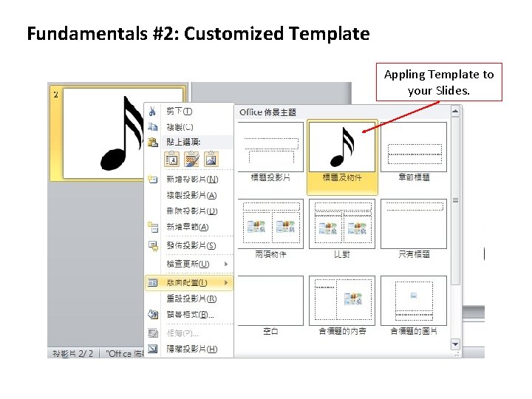Click the Format Background icon
The image size is (532, 399).
[153, 315]
